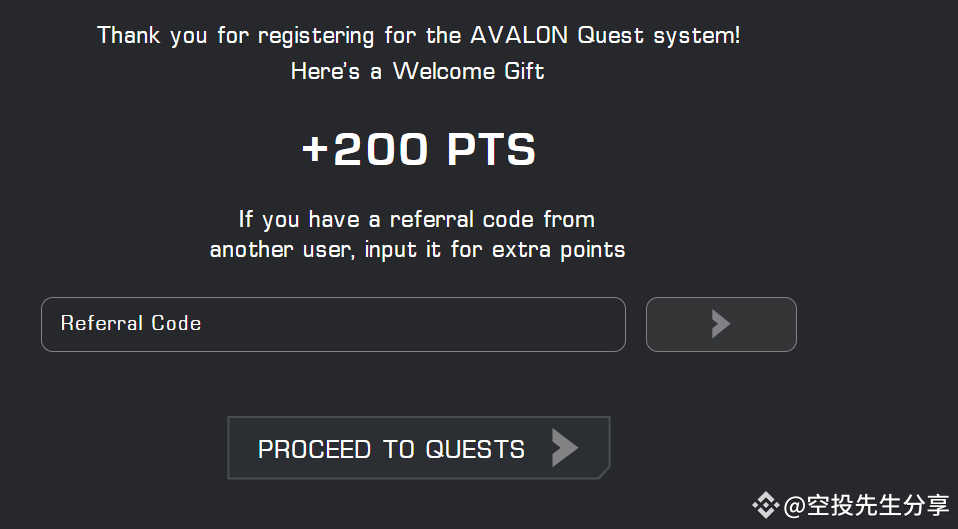Click the 'Quest system!' text in the heading

tap(659, 35)
